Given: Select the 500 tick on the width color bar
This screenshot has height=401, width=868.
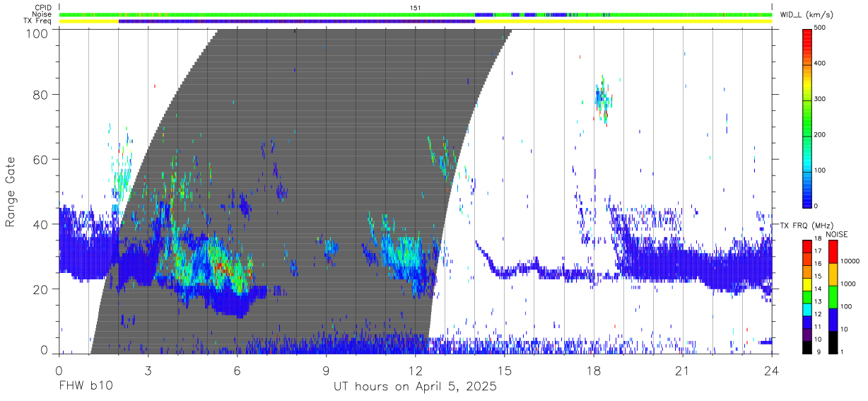Looking at the screenshot, I should tap(820, 28).
